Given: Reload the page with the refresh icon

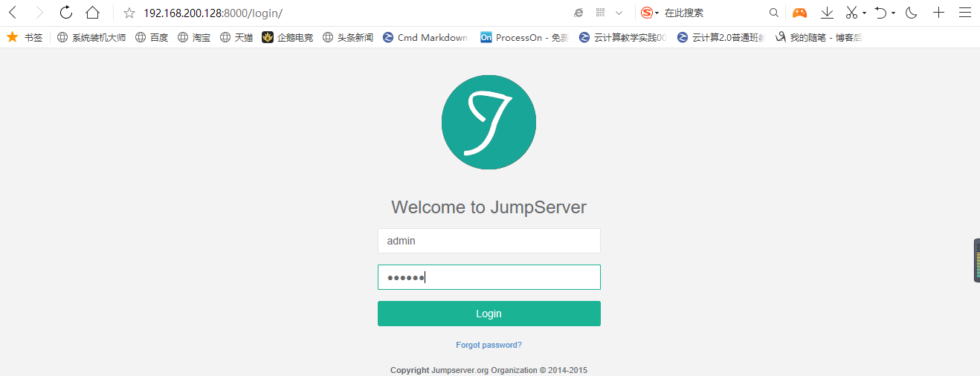Looking at the screenshot, I should [66, 13].
